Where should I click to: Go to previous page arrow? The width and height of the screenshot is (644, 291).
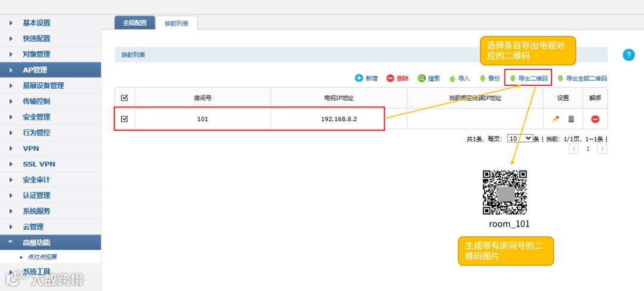tap(574, 148)
